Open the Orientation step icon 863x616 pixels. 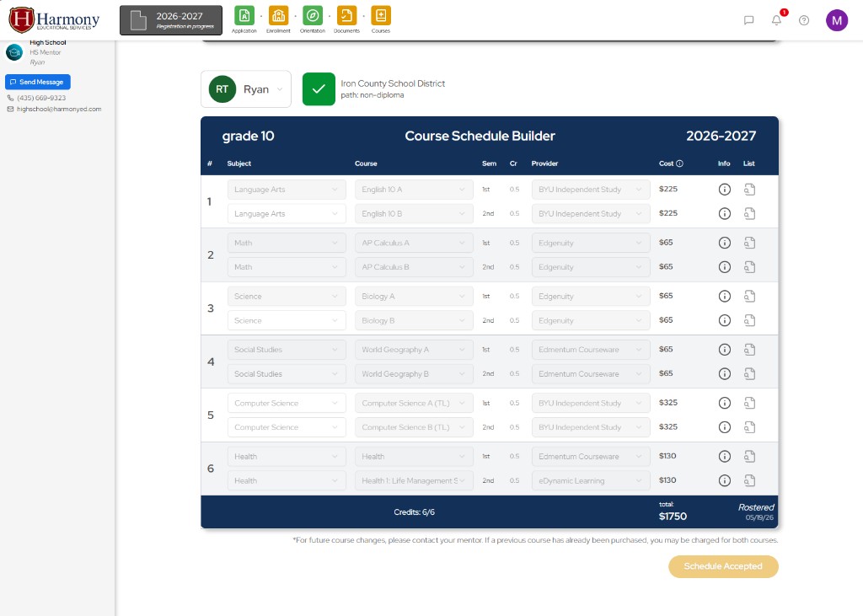313,16
